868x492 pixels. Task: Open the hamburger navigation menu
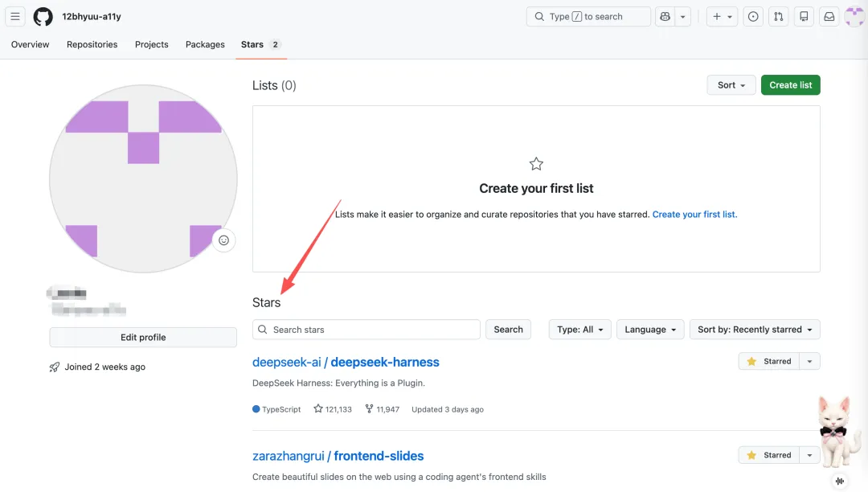15,17
